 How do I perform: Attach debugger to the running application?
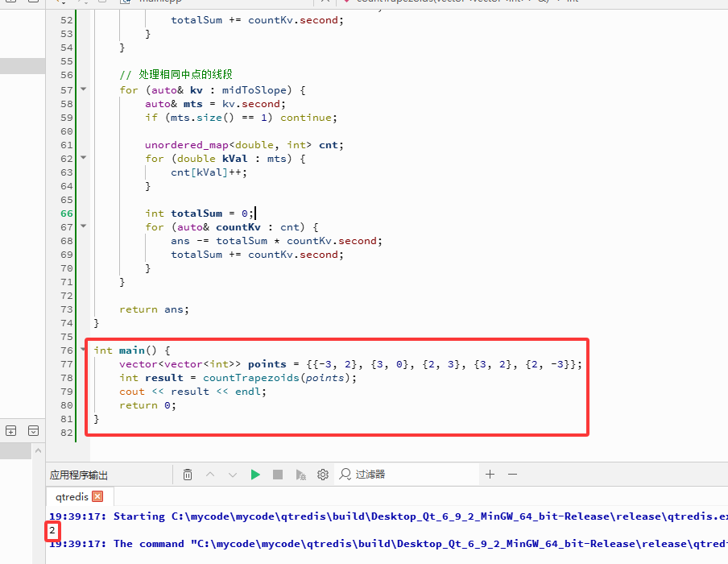[300, 475]
